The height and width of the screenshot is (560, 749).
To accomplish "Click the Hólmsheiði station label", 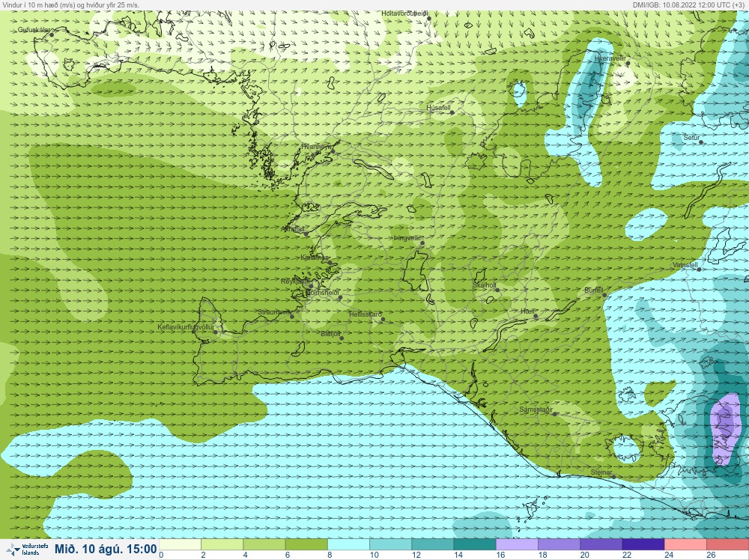I will click(322, 292).
